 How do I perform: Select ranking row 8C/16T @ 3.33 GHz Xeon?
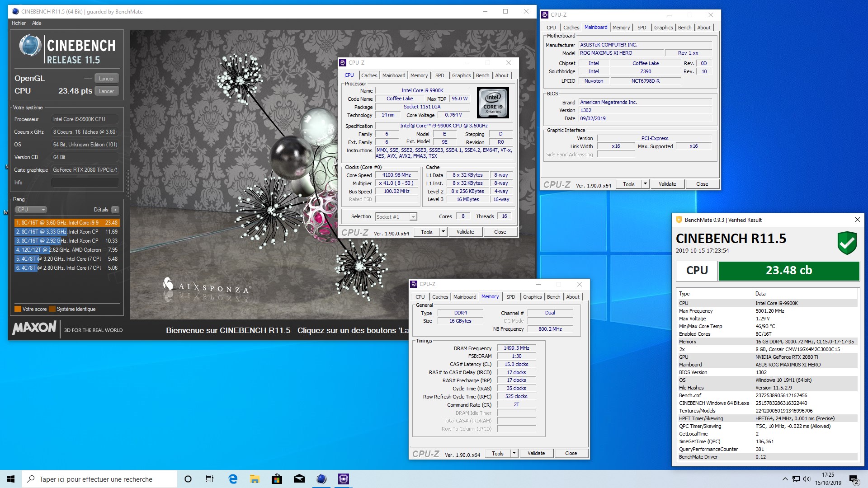pyautogui.click(x=67, y=232)
